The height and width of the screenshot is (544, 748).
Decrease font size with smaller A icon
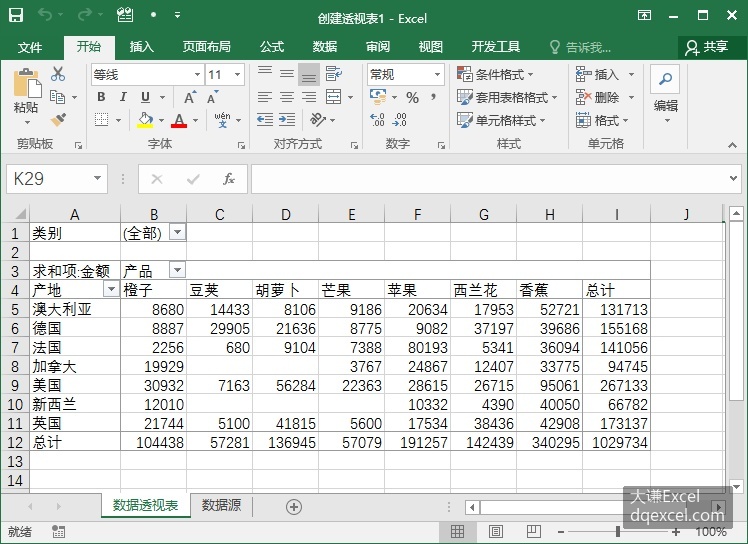[x=212, y=97]
